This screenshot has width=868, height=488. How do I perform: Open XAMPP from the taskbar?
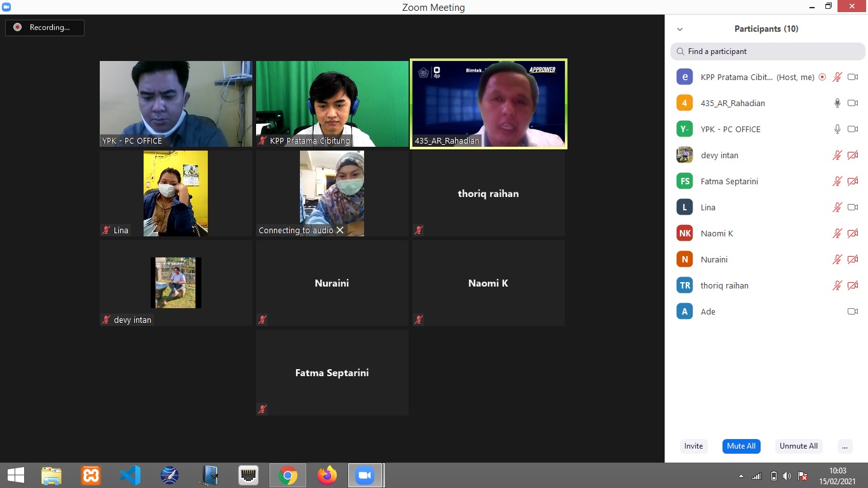pyautogui.click(x=91, y=475)
